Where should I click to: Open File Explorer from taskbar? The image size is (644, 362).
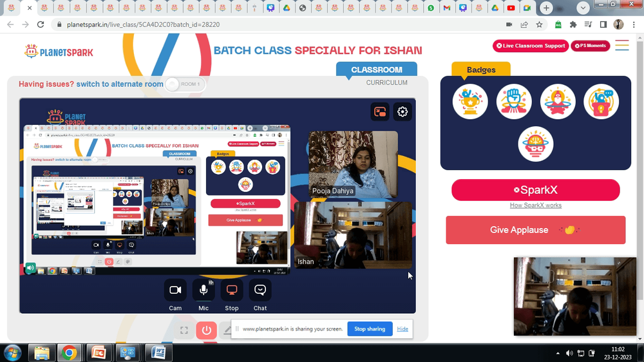(x=41, y=353)
